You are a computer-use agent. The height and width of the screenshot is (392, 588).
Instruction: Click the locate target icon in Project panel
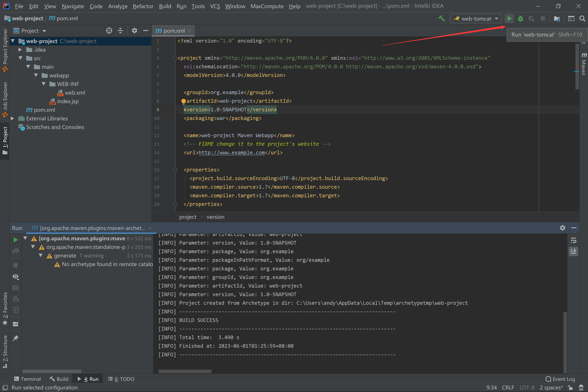tap(109, 31)
